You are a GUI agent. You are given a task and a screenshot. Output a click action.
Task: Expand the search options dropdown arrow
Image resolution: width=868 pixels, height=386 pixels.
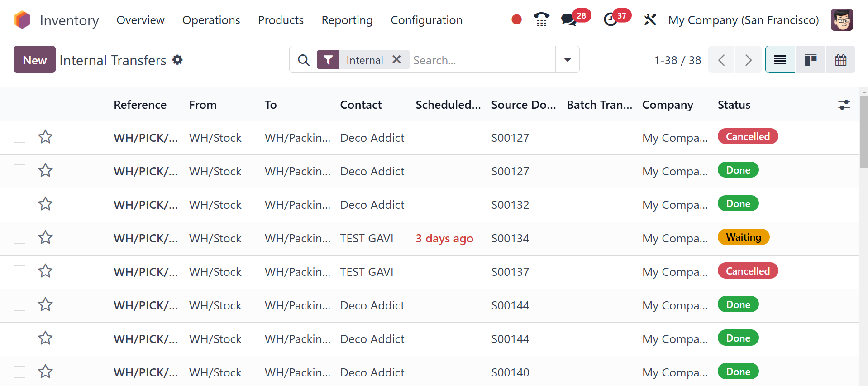point(568,60)
